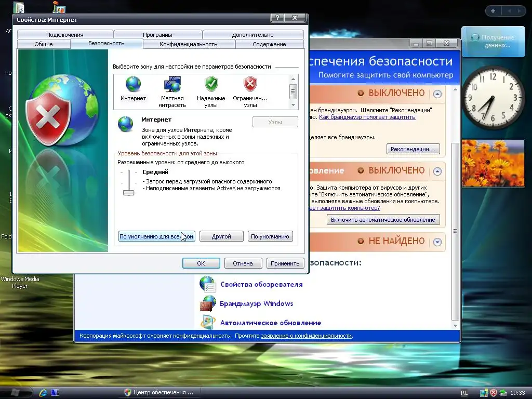Switch to the Дополнительно tab
This screenshot has height=399, width=532.
[x=253, y=35]
